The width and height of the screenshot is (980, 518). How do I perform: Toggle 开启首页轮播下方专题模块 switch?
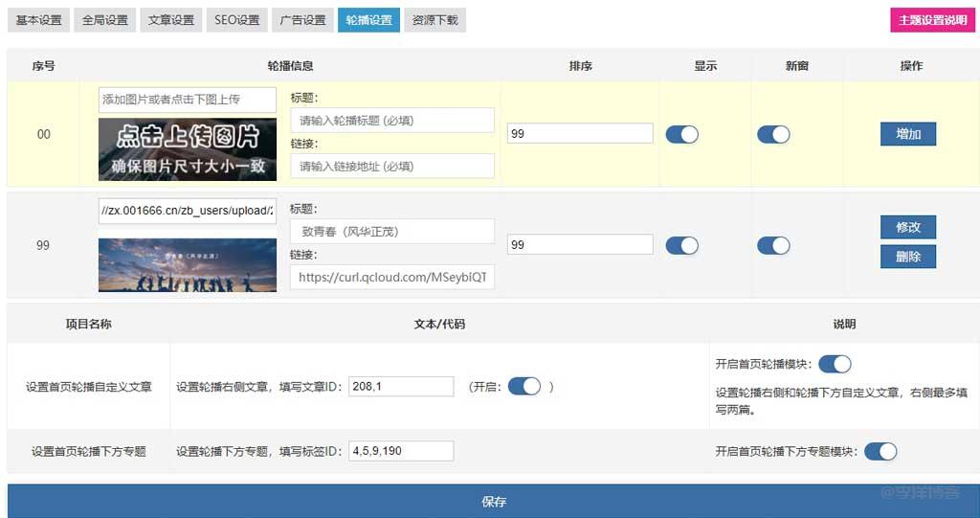880,451
